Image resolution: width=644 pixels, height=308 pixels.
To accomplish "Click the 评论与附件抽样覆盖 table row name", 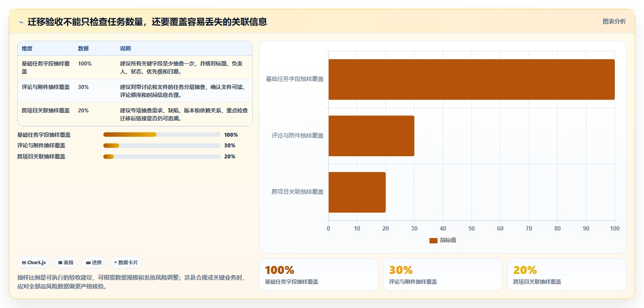I will 46,87.
